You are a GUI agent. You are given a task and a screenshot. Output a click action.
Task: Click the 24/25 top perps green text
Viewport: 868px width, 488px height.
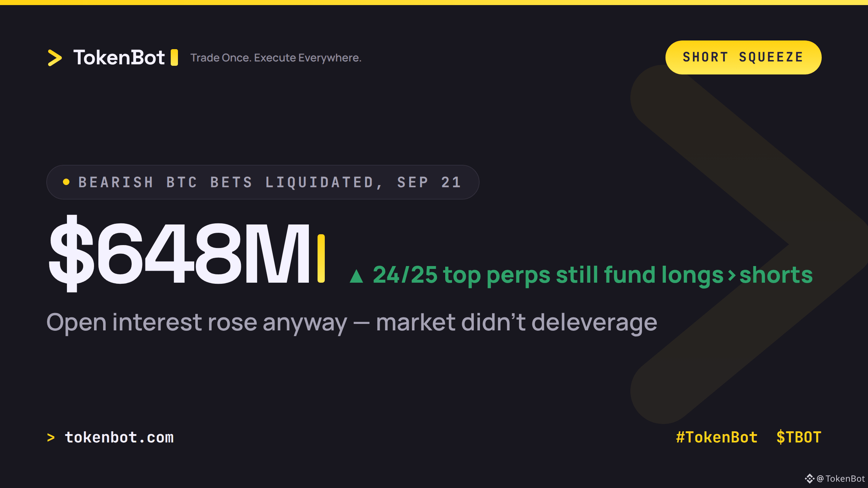coord(593,275)
